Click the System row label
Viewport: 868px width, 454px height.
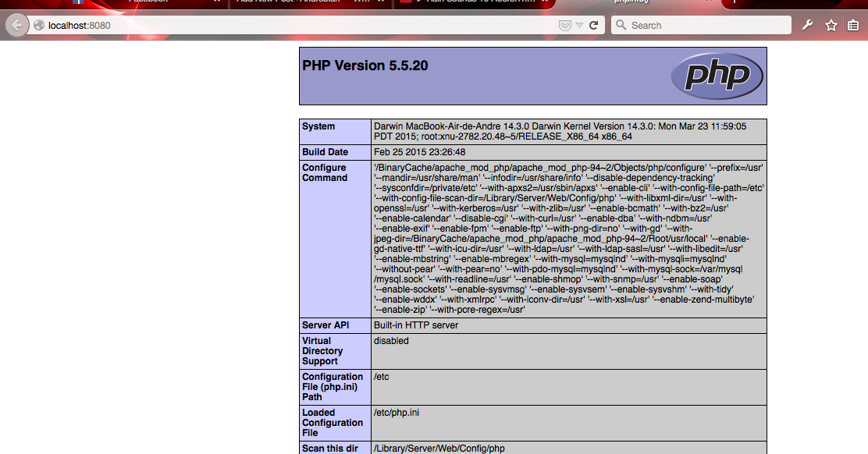[x=318, y=126]
